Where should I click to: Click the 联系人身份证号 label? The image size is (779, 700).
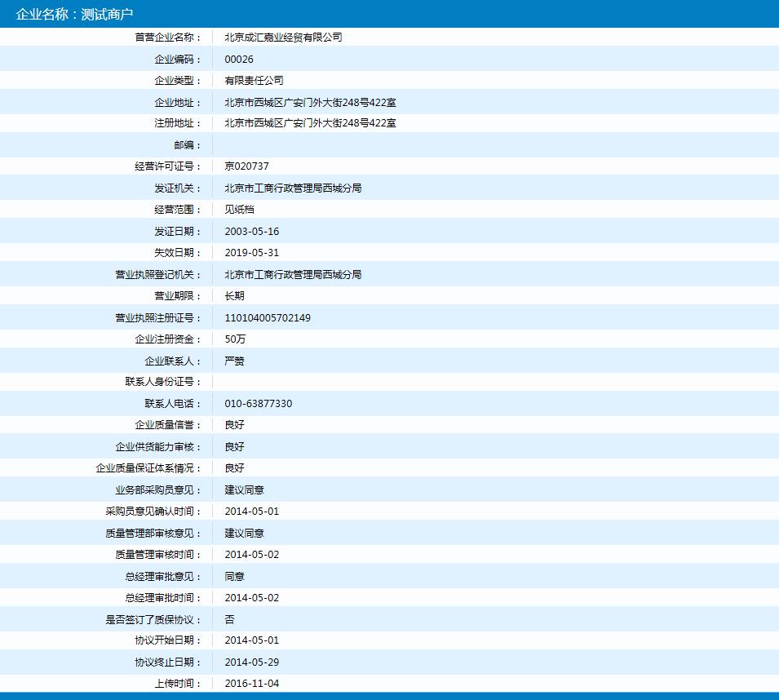point(163,382)
